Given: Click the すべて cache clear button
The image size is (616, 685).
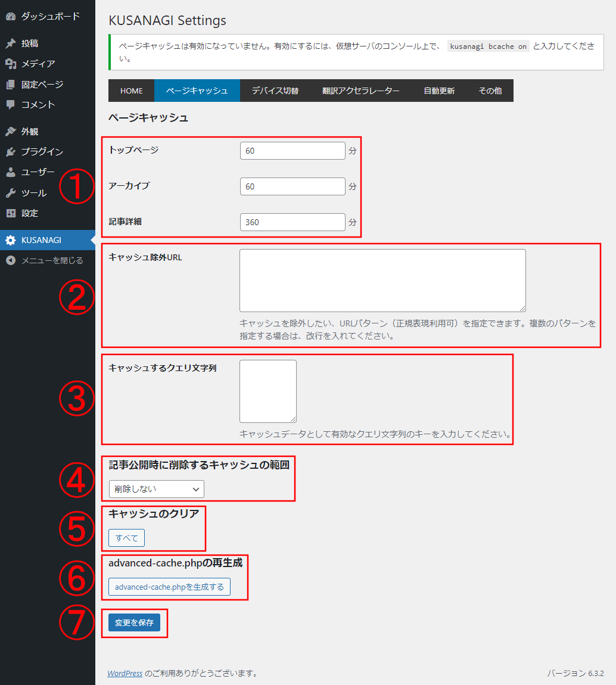Looking at the screenshot, I should 126,538.
